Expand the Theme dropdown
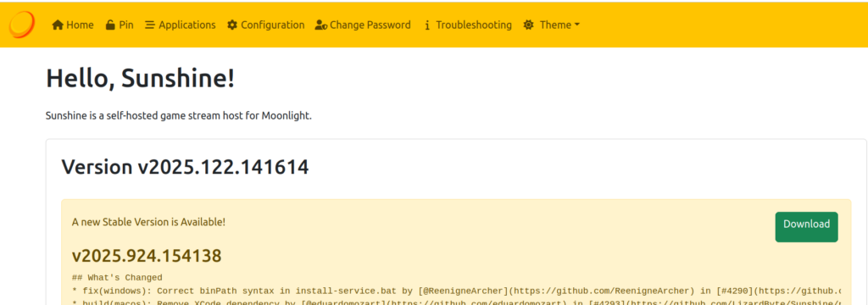Viewport: 868px width, 305px height. point(552,25)
